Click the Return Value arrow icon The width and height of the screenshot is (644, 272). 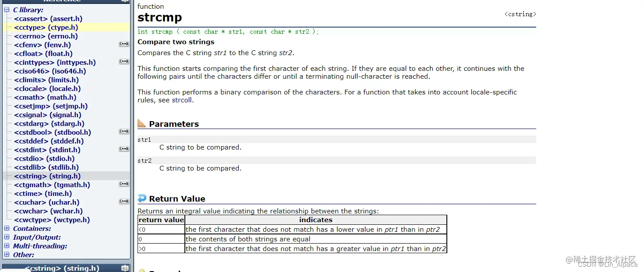tap(142, 198)
